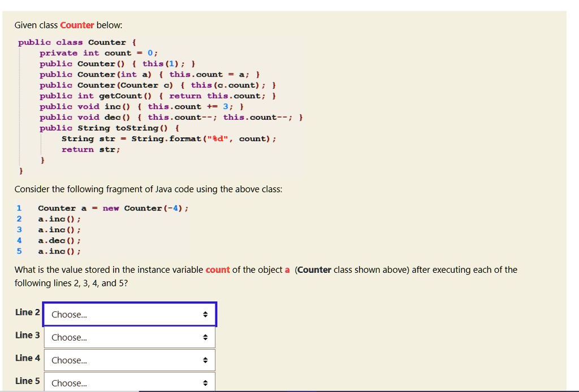579x392 pixels.
Task: Click the bold 'Line 3' label
Action: coord(28,335)
